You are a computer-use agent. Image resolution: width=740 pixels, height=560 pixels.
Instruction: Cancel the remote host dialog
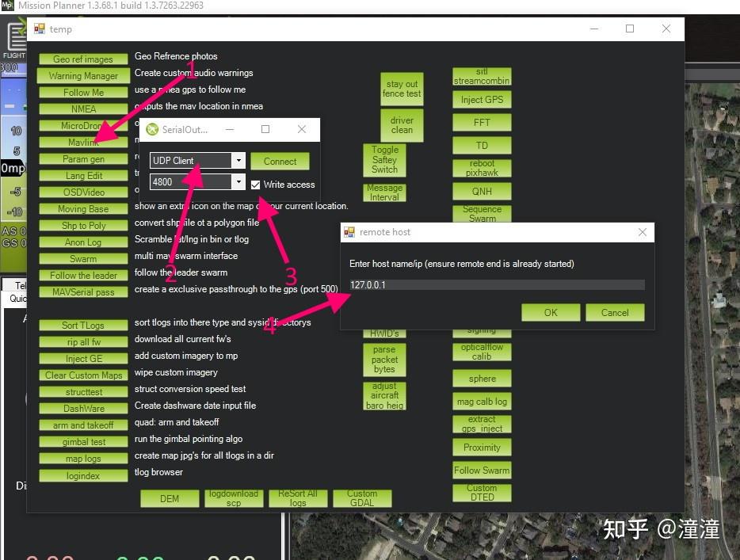point(616,312)
